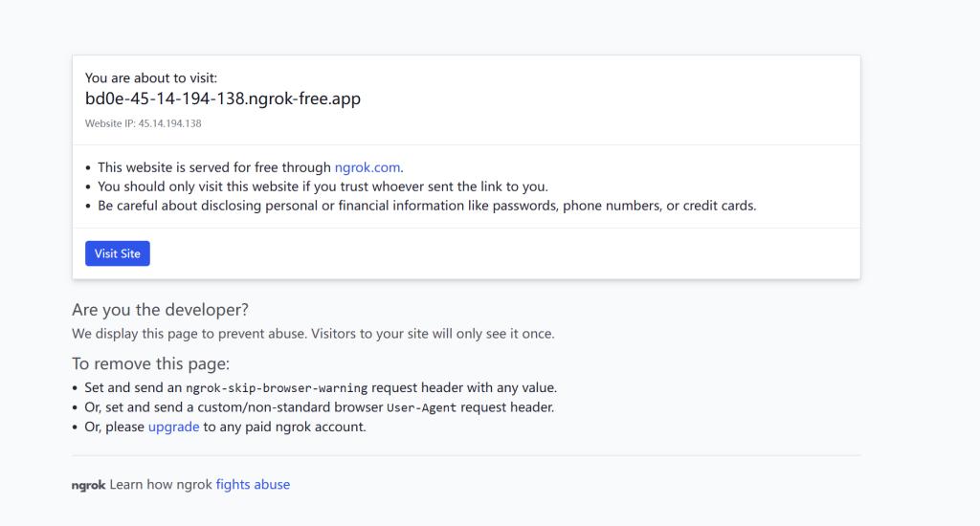Click the 'trust whoever sent the link' warning line
The height and width of the screenshot is (526, 980).
point(323,186)
